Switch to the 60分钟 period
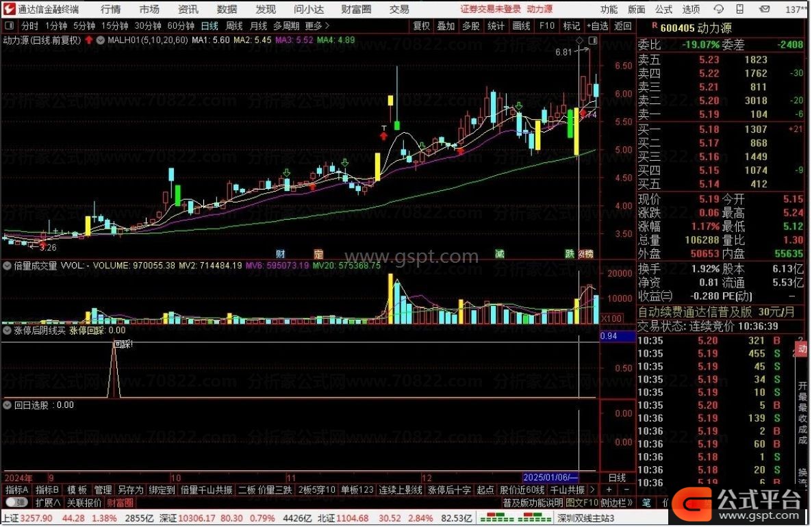The height and width of the screenshot is (527, 812). click(181, 26)
